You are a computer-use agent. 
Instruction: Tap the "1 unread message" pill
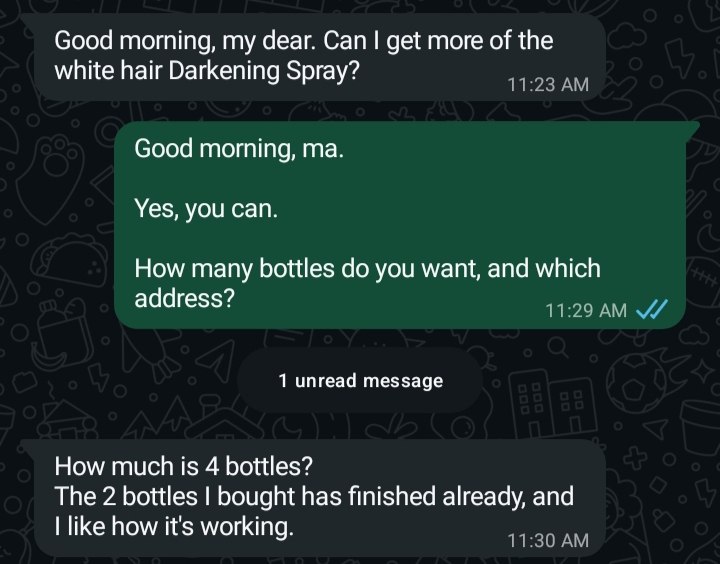tap(360, 381)
